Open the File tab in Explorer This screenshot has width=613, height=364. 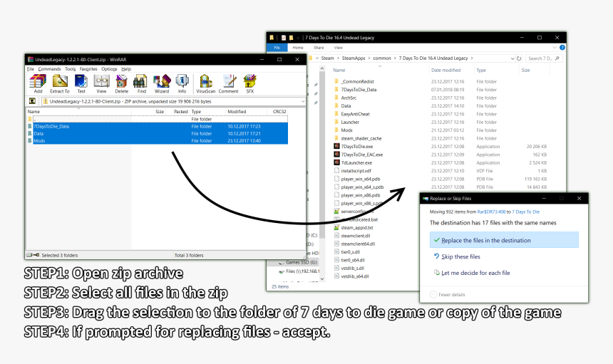pos(277,48)
